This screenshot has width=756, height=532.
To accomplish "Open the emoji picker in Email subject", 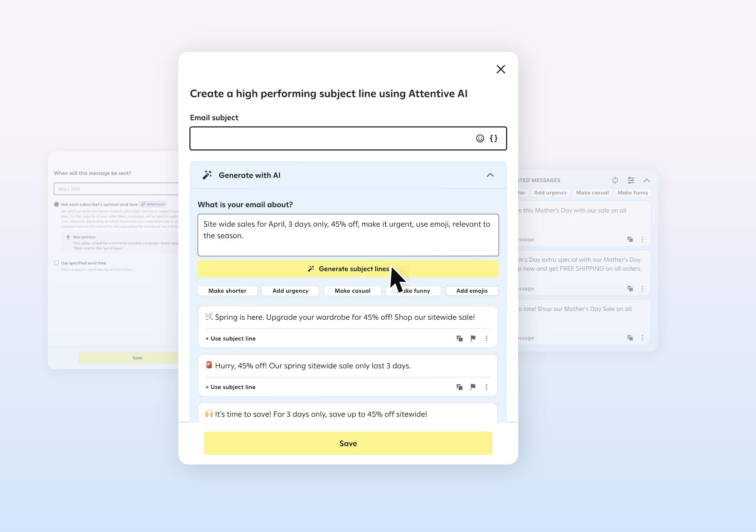I will pos(480,139).
